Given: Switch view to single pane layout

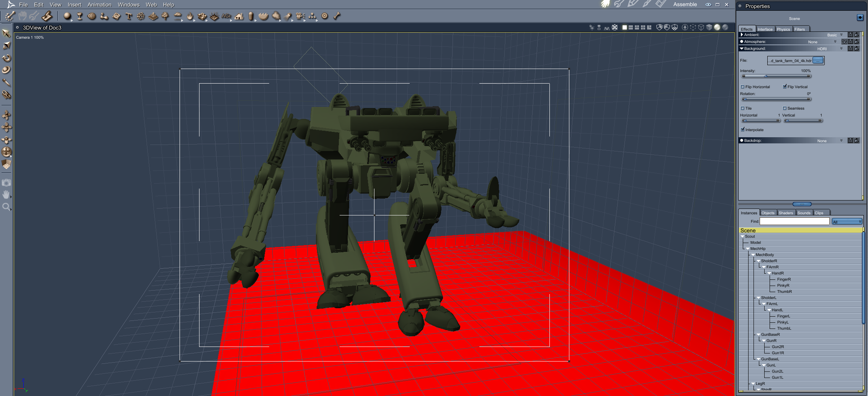Looking at the screenshot, I should [x=624, y=28].
